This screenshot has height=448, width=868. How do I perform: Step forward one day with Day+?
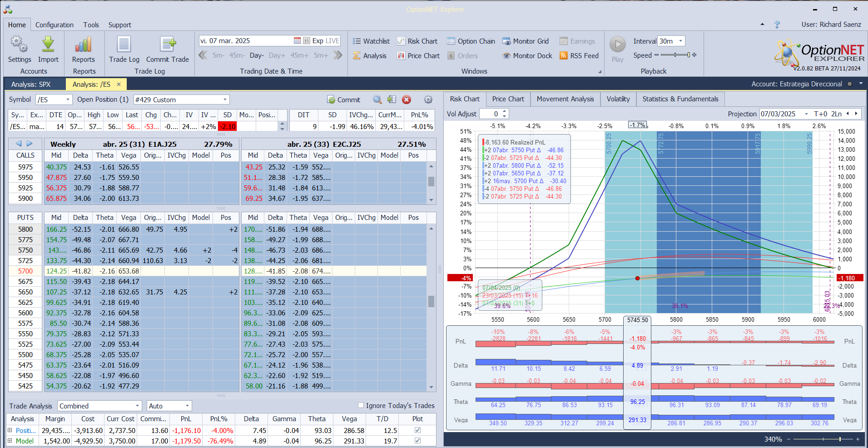[x=277, y=55]
